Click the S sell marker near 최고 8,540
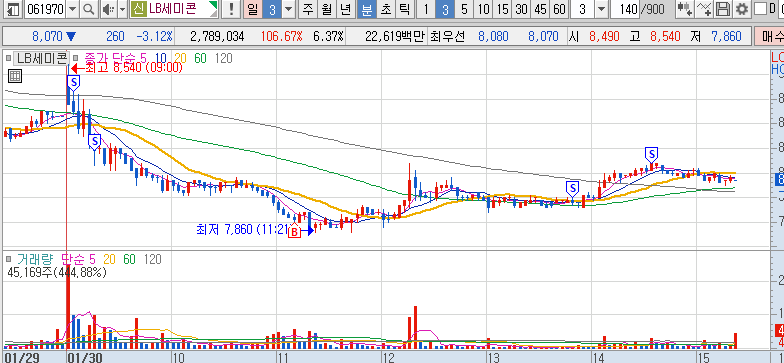784x363 pixels. click(x=74, y=82)
